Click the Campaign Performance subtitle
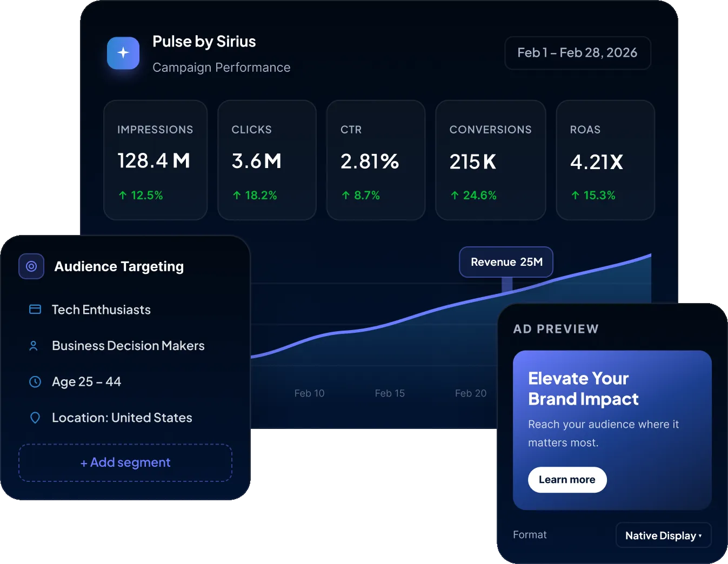This screenshot has width=728, height=564. pyautogui.click(x=222, y=68)
